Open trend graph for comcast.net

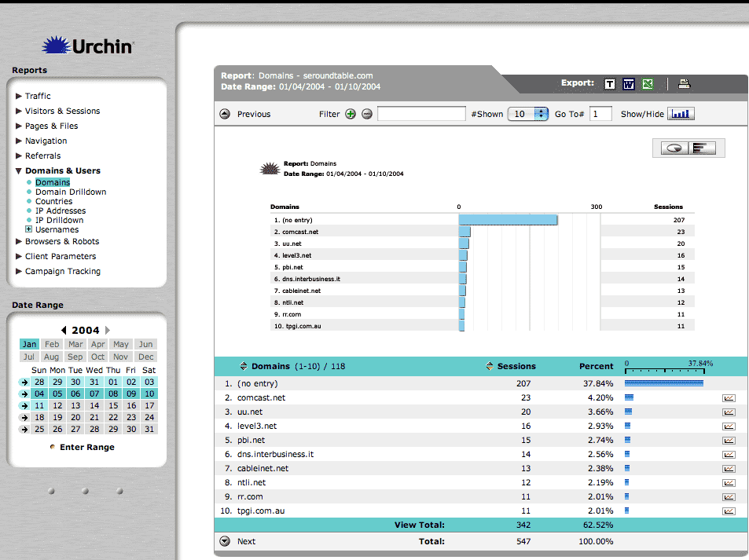(729, 398)
